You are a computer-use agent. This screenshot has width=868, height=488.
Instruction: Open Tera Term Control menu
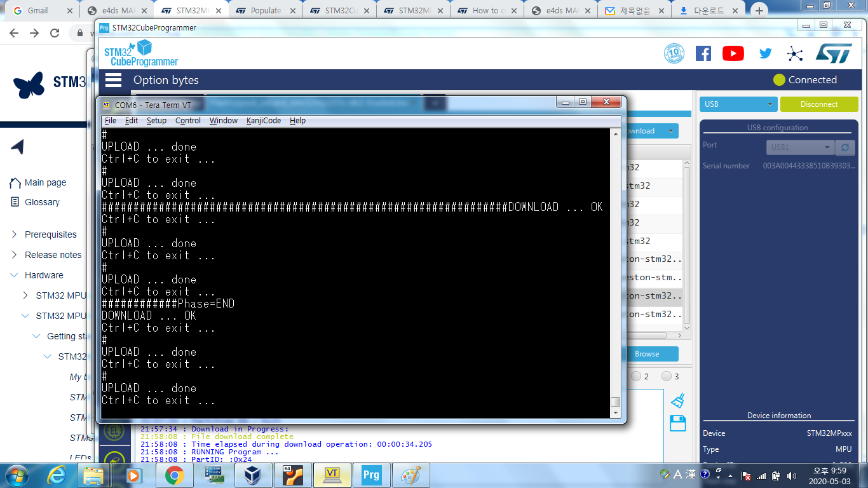[188, 121]
